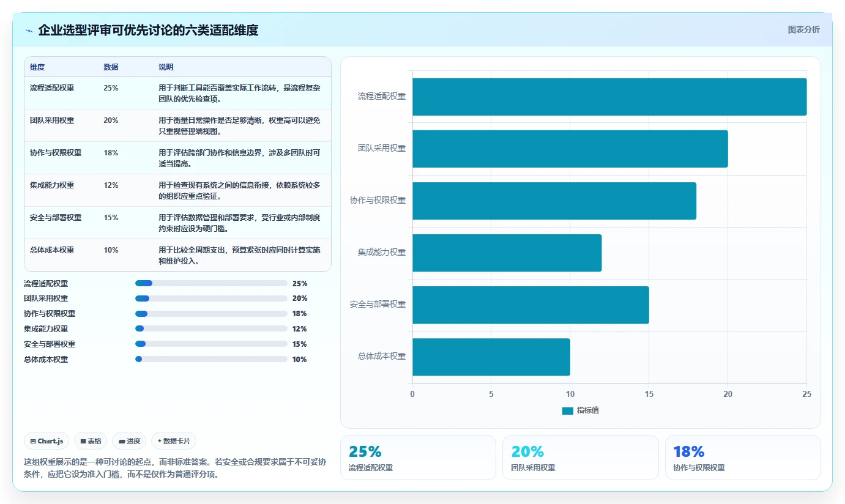Screen dimensions: 845x504
Task: Open the 20% 团队采用权重 stat card
Action: tap(581, 458)
